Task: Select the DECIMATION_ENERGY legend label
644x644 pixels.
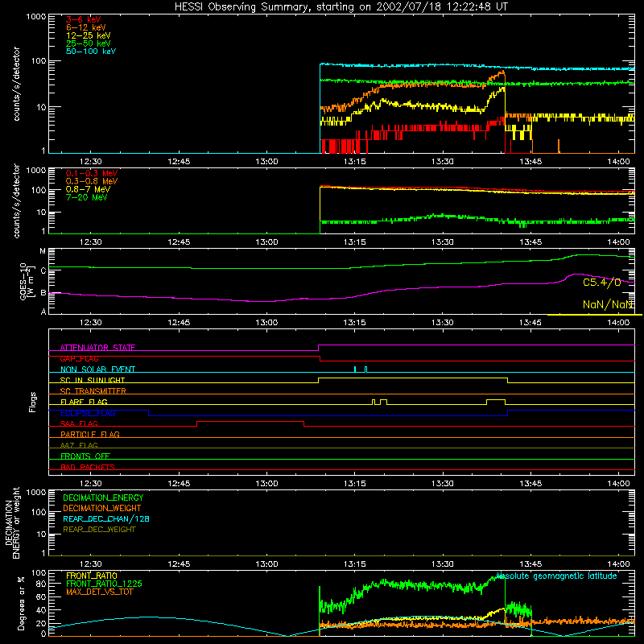Action: 103,497
